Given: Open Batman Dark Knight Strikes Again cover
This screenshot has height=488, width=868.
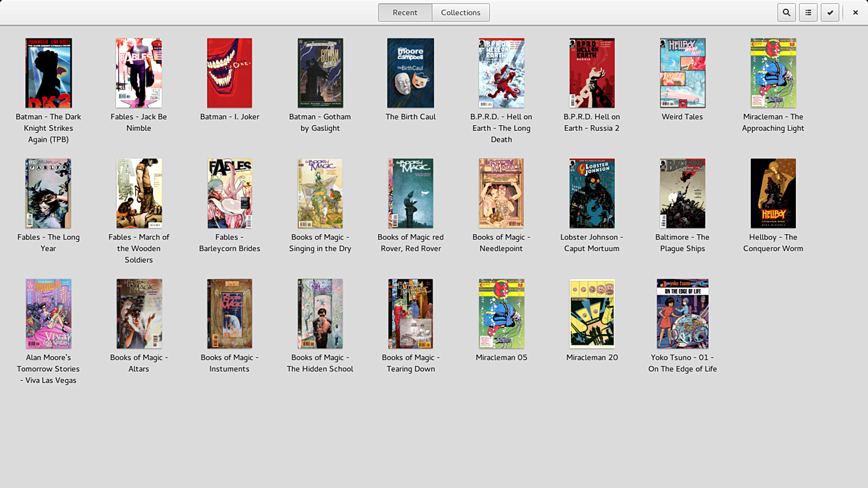Looking at the screenshot, I should (48, 73).
